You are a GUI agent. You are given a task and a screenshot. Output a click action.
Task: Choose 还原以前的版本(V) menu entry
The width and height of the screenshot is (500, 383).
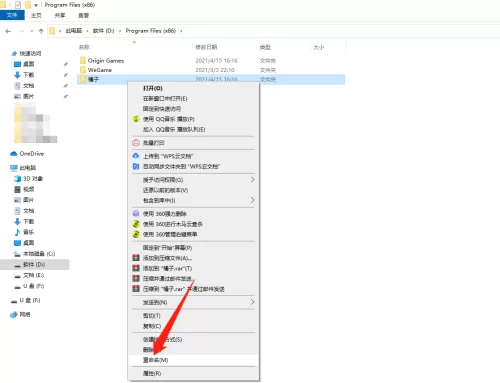point(165,190)
